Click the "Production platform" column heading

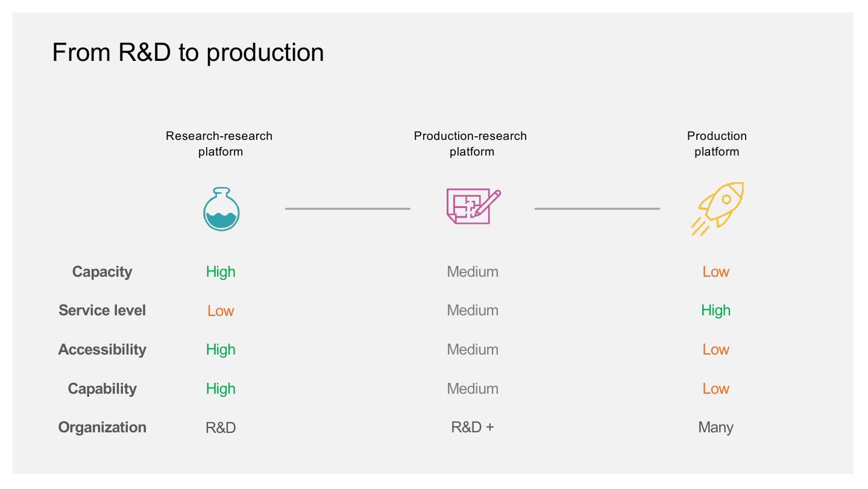[717, 144]
